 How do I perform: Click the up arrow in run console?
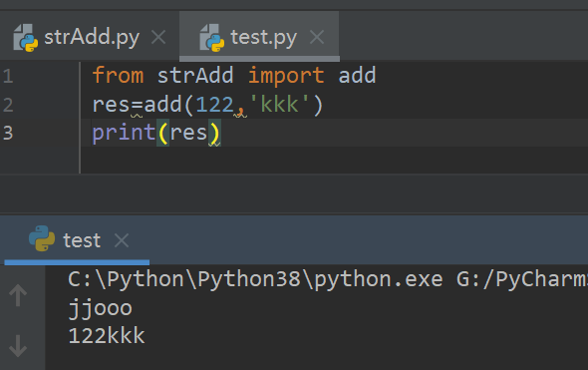18,295
